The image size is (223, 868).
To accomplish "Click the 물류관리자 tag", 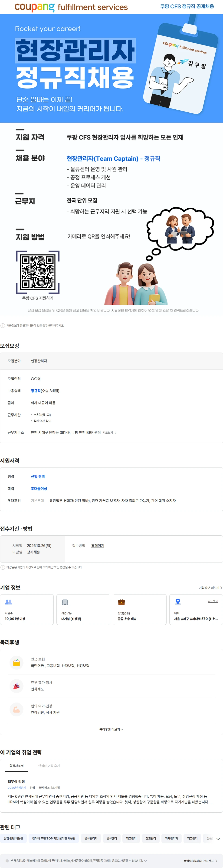I will coord(91,838).
